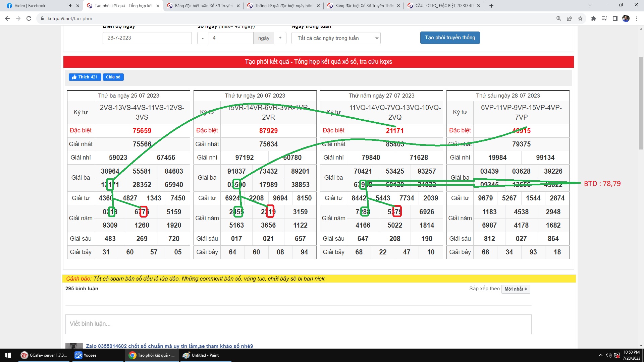The image size is (644, 362).
Task: Bookmark this page with star icon
Action: point(580,18)
